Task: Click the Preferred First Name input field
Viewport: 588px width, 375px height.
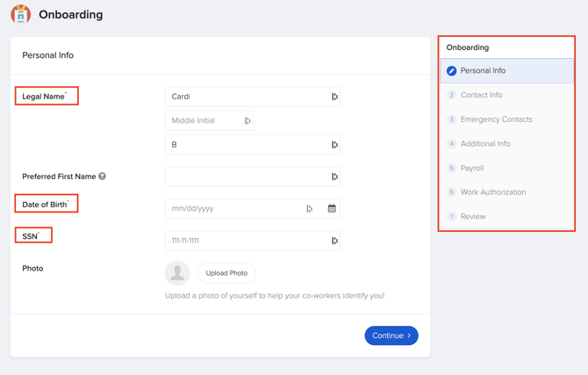Action: (253, 177)
